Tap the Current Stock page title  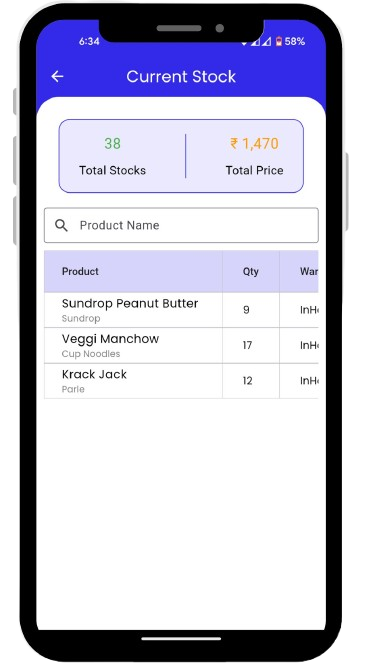pos(181,77)
